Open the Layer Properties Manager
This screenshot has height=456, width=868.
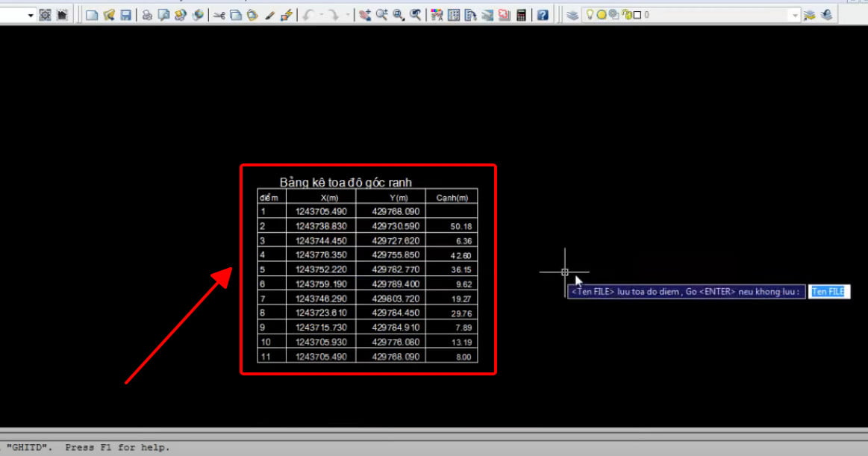(x=572, y=15)
